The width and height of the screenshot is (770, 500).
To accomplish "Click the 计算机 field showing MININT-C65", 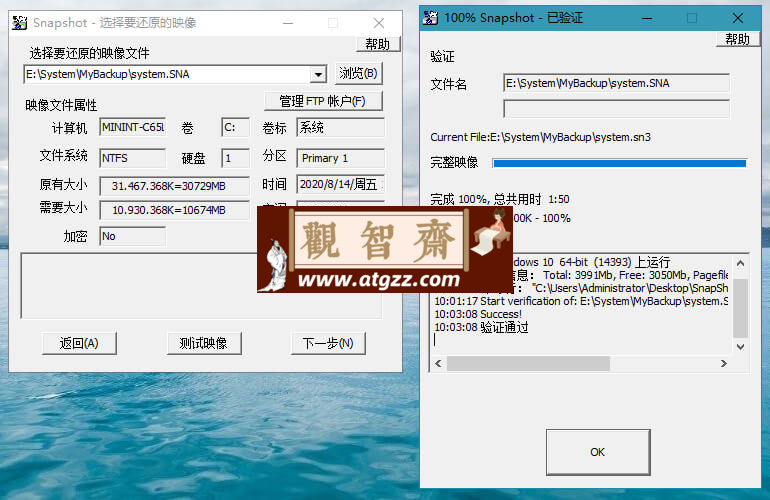I will coord(133,127).
